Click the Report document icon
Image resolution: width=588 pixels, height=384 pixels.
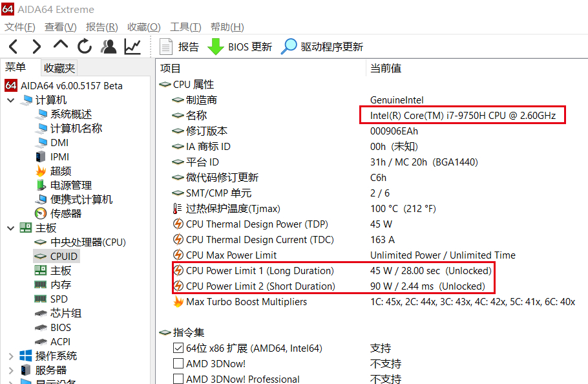[x=166, y=47]
